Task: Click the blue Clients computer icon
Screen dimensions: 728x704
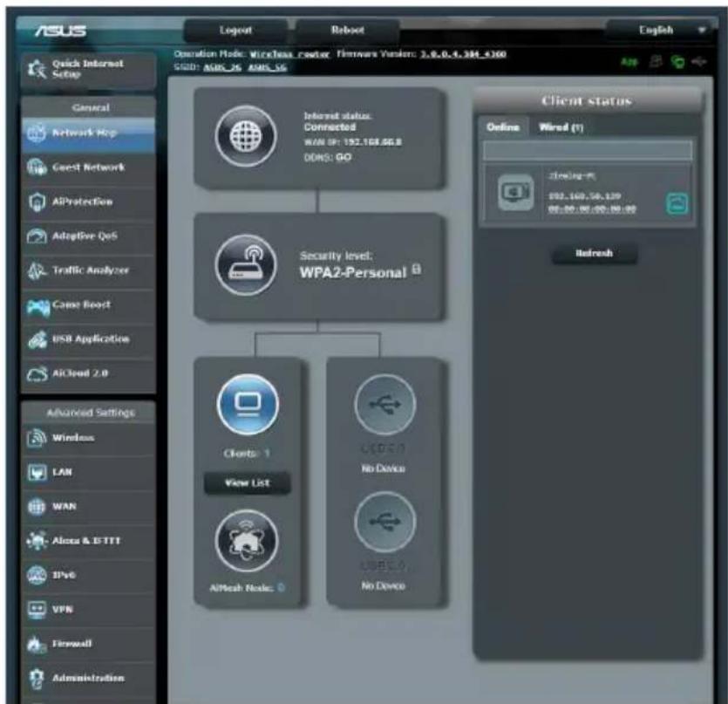Action: 248,404
